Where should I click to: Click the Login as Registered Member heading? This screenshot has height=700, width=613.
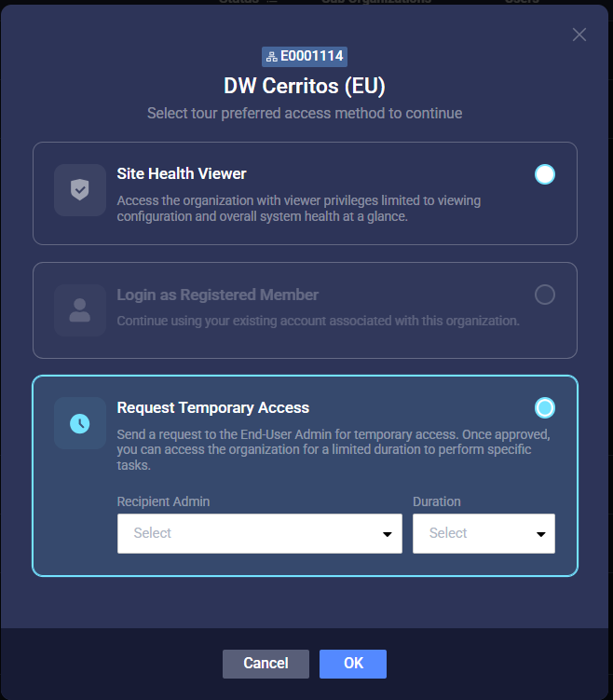point(218,295)
